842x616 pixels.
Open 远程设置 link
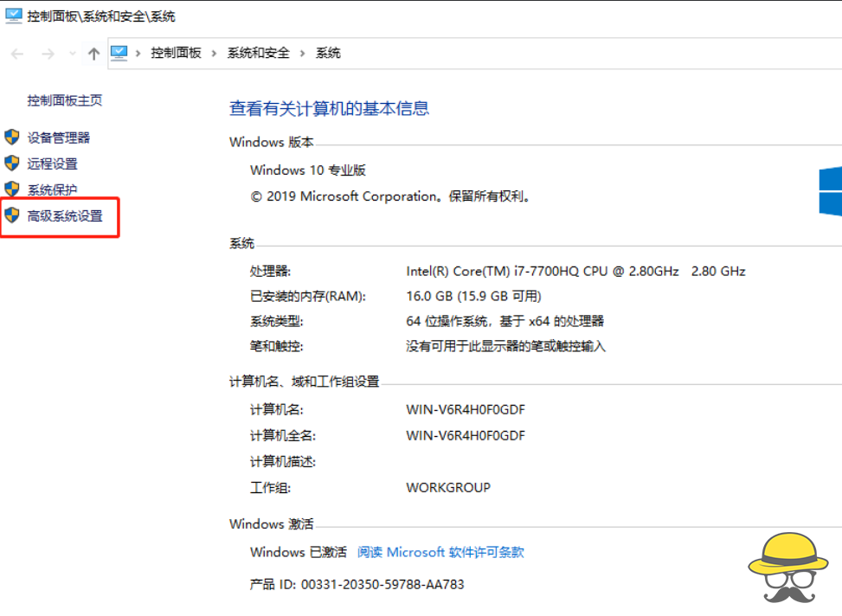53,164
